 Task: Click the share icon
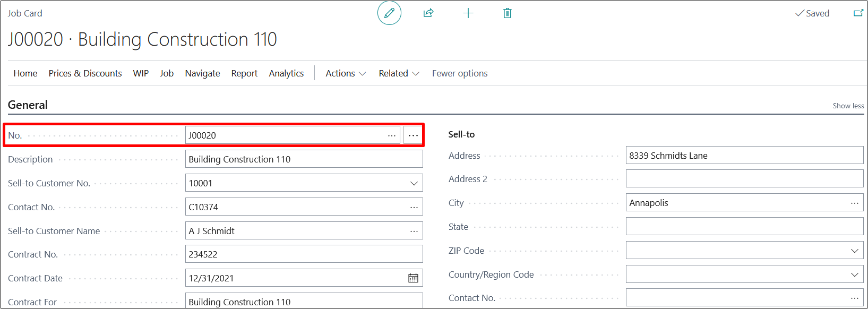click(x=428, y=13)
